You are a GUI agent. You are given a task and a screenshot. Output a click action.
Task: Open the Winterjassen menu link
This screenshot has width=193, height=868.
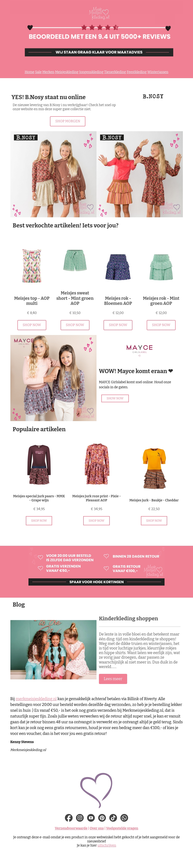[x=158, y=72]
